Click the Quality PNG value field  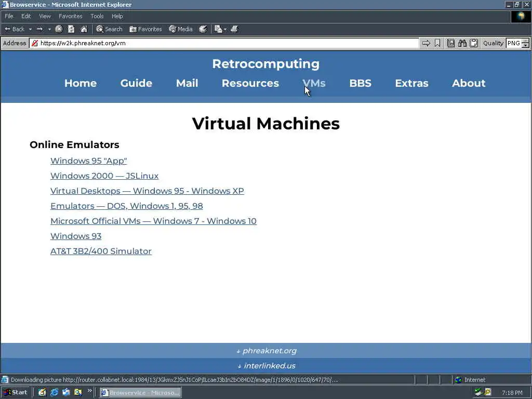513,43
